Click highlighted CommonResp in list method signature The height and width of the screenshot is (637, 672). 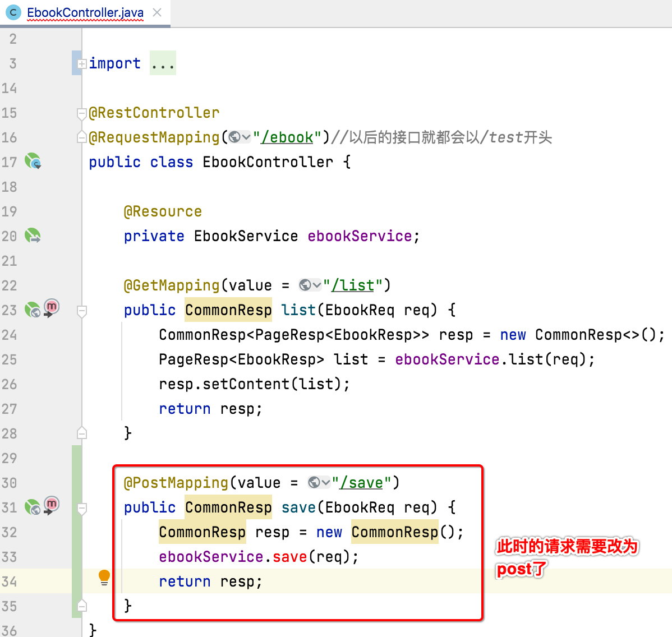pyautogui.click(x=228, y=310)
